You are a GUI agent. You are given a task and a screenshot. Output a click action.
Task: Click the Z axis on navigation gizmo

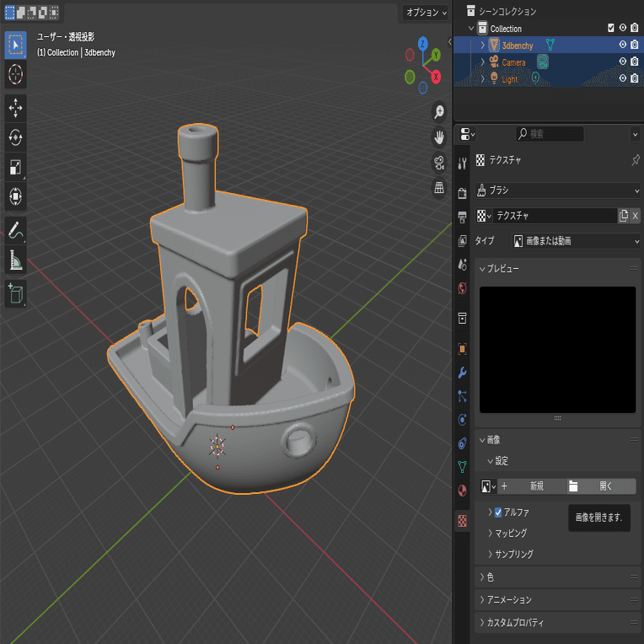coord(422,44)
